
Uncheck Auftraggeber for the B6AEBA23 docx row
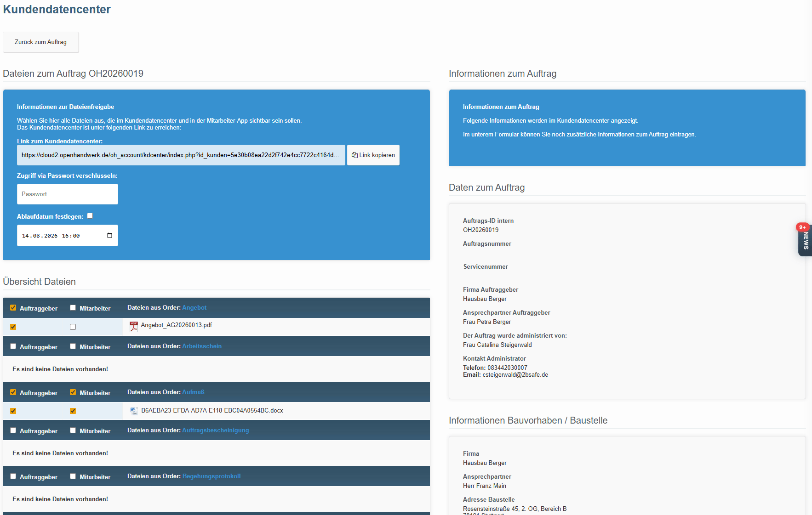tap(13, 411)
